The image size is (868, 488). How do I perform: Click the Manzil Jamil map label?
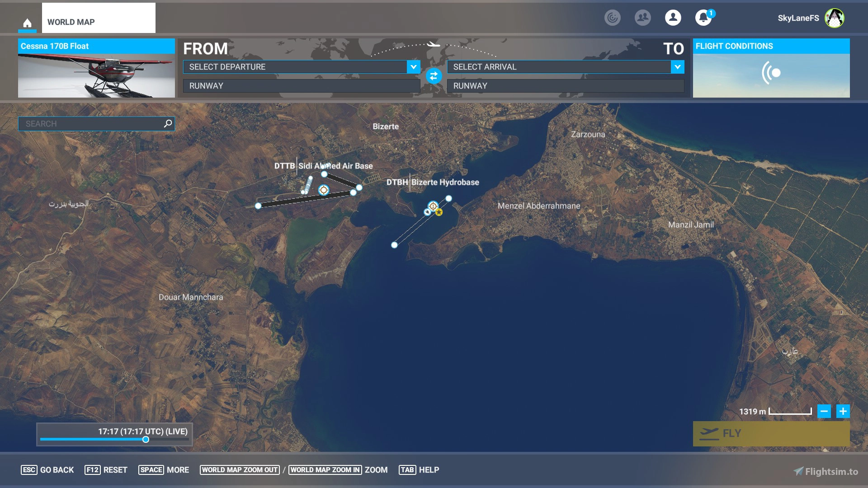coord(691,225)
